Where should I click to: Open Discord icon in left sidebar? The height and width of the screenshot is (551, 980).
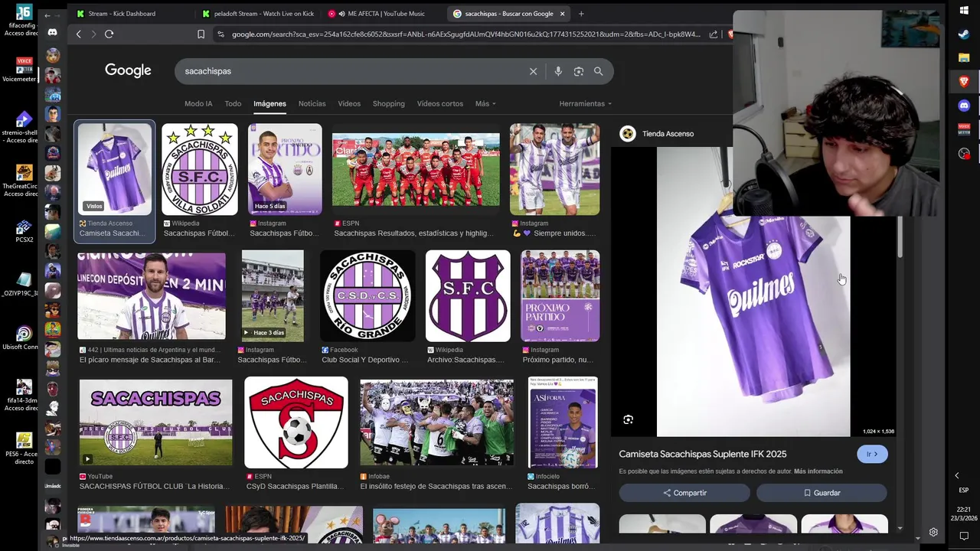(x=52, y=32)
